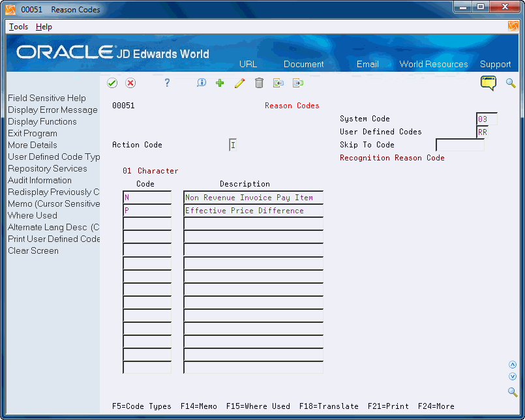Image resolution: width=525 pixels, height=420 pixels.
Task: Open the Support tab
Action: [x=495, y=64]
